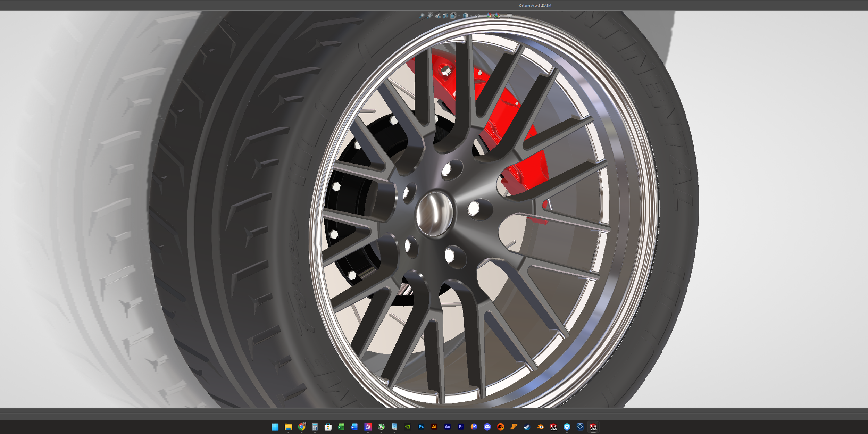This screenshot has width=868, height=434.
Task: Open the Edit Appearance tool
Action: coord(489,16)
